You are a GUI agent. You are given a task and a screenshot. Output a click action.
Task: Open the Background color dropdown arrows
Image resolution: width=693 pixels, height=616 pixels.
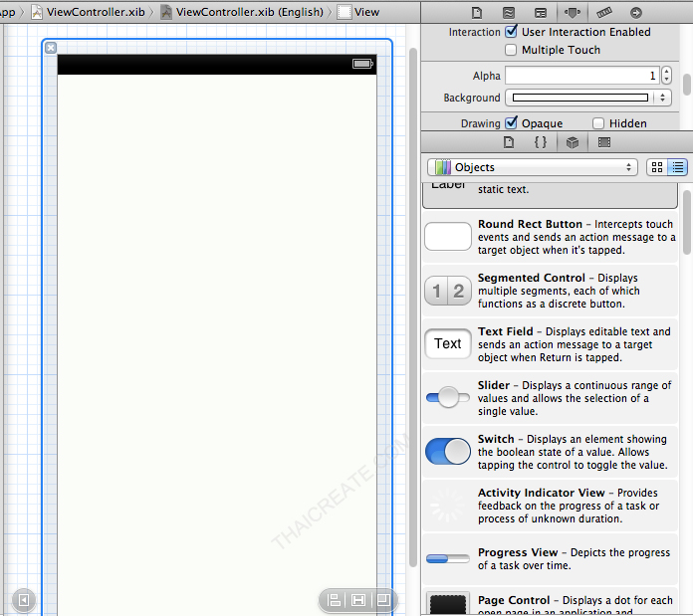pos(662,98)
